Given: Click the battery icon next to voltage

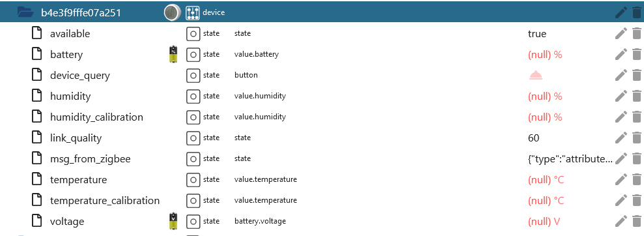Looking at the screenshot, I should [174, 221].
